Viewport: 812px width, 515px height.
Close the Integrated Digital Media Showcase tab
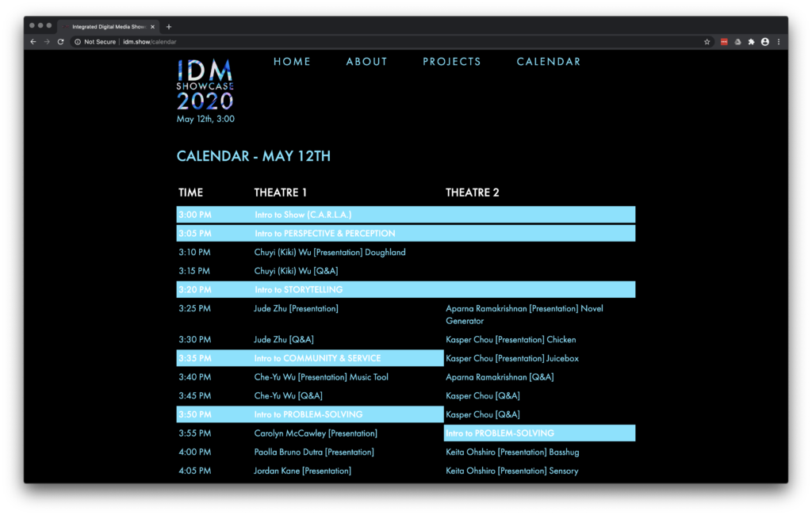point(152,26)
